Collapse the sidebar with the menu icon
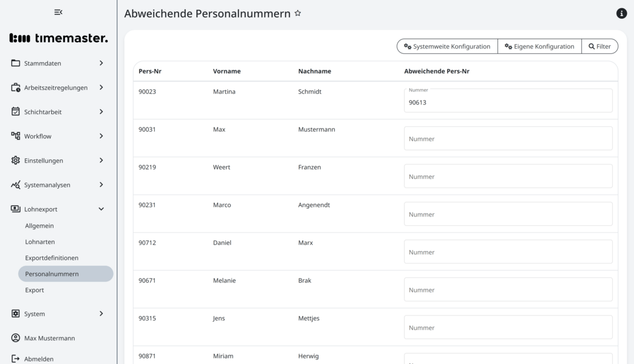Image resolution: width=634 pixels, height=364 pixels. pos(58,12)
